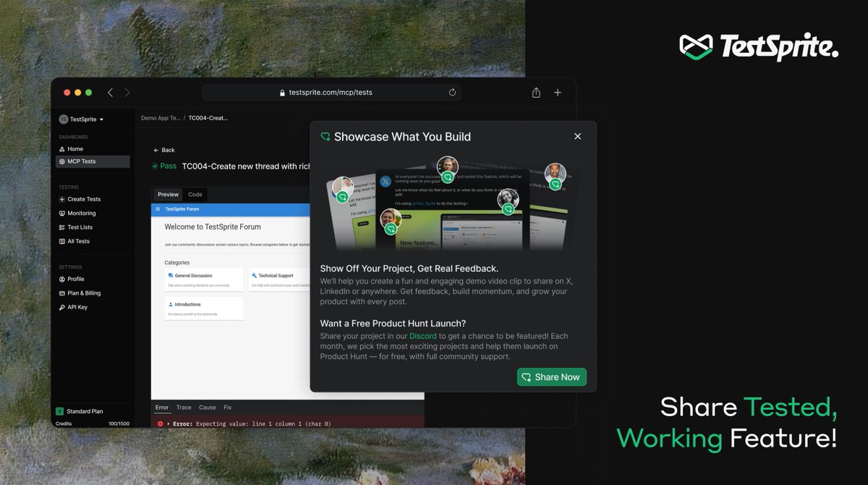
Task: Click 'Want a Free Product Hunt Launch?' heading
Action: [x=393, y=324]
